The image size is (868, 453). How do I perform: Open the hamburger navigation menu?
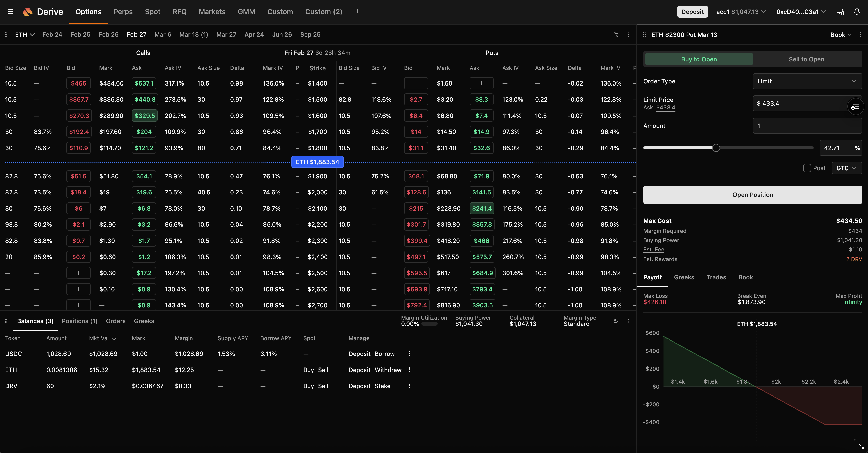click(x=10, y=11)
